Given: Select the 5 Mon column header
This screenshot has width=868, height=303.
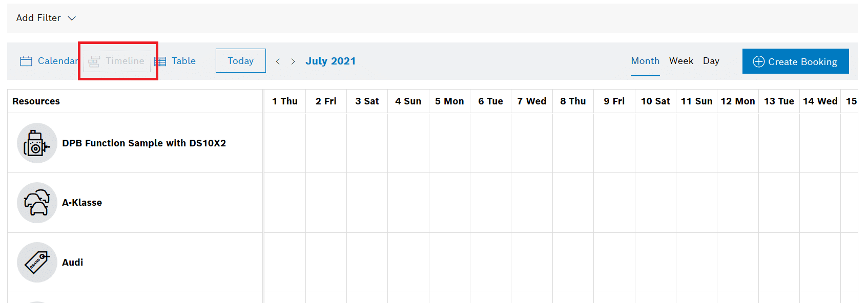Looking at the screenshot, I should tap(449, 101).
